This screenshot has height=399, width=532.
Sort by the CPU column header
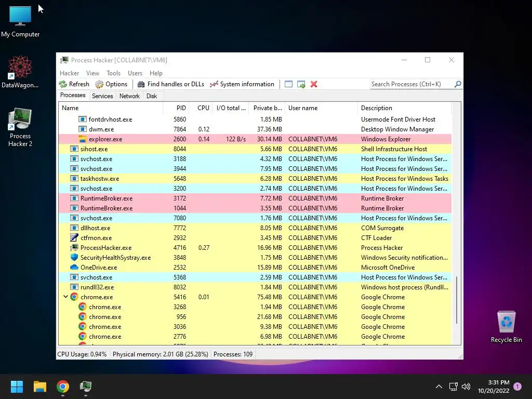tap(201, 108)
